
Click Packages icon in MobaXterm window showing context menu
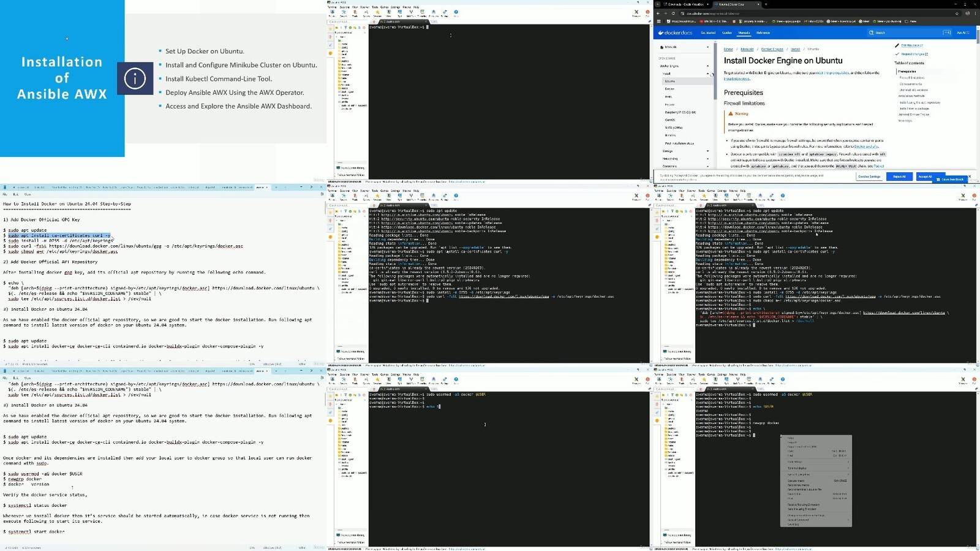(x=760, y=380)
